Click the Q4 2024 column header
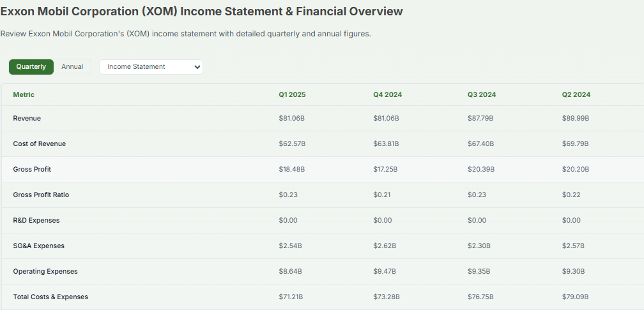This screenshot has height=310, width=644. pyautogui.click(x=387, y=94)
